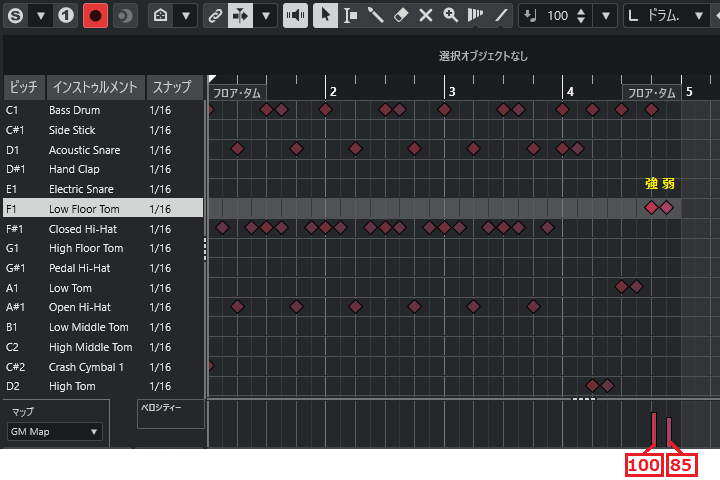Click the Retrospective Record icon
This screenshot has height=480, width=720.
[125, 16]
